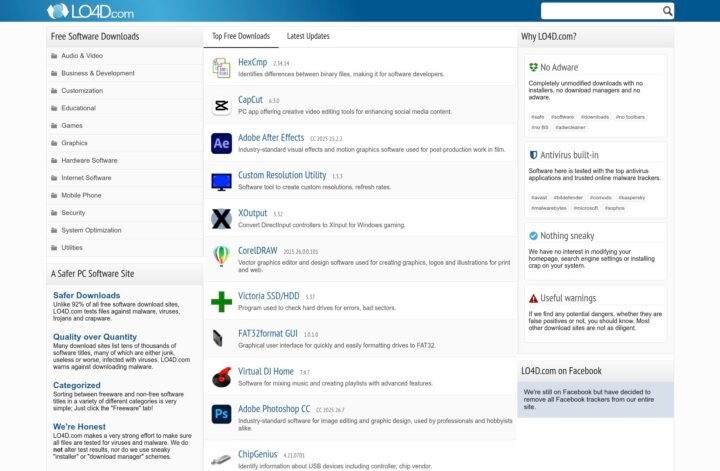
Task: Switch to Top Free Downloads tab
Action: click(241, 36)
